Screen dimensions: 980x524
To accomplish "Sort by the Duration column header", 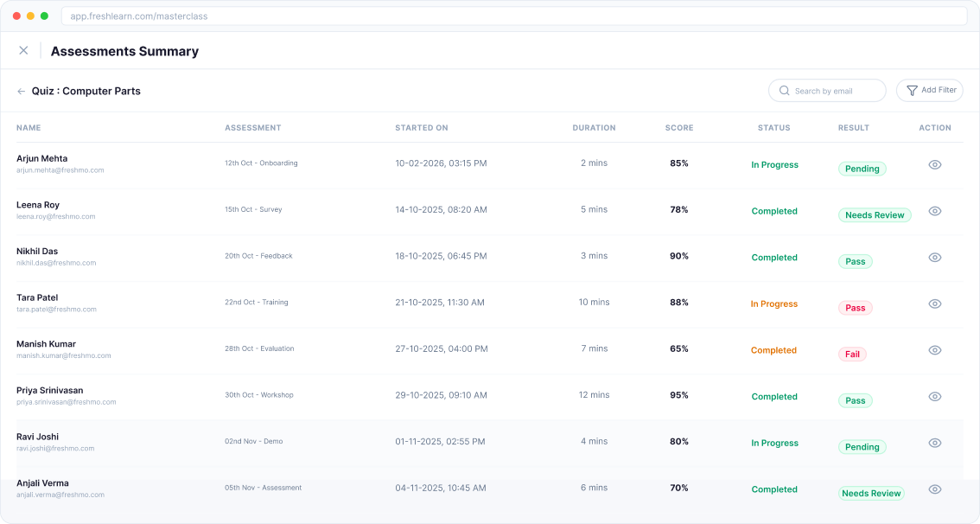I will tap(594, 127).
